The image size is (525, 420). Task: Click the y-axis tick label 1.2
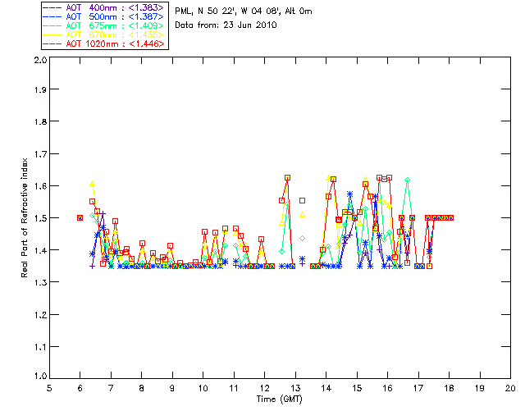point(40,315)
